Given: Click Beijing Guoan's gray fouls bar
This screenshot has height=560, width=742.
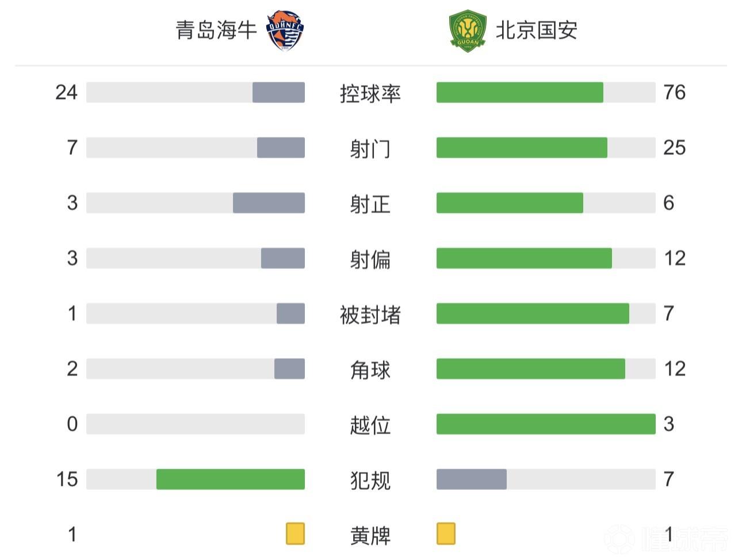Looking at the screenshot, I should click(x=472, y=480).
